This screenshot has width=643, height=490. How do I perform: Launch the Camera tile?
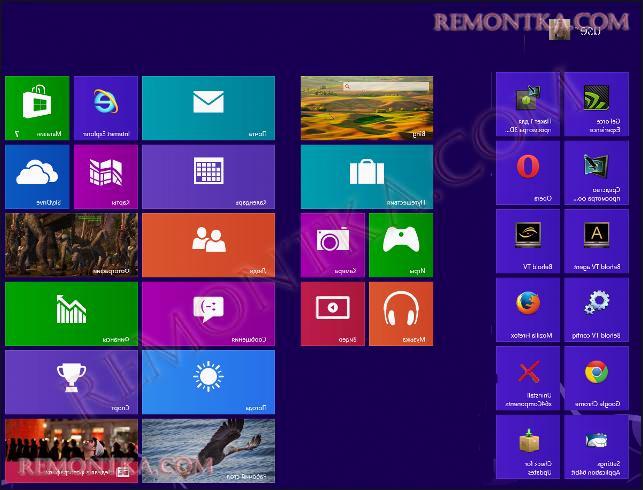click(333, 245)
